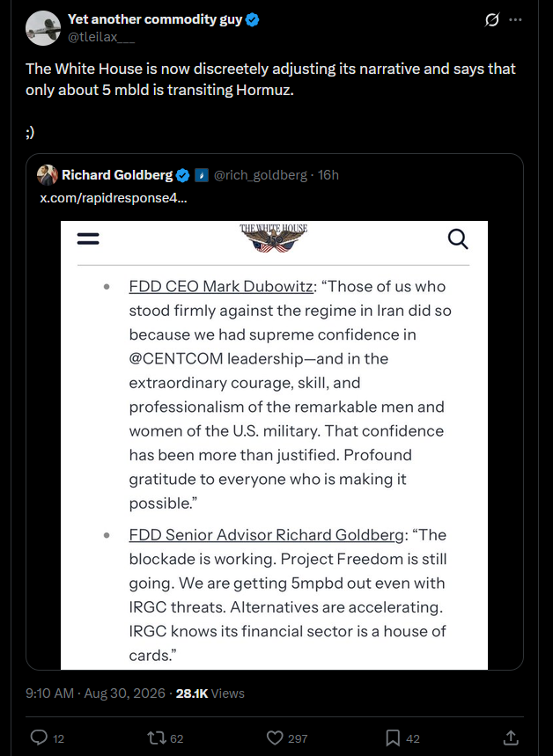Click the affiliation badge next to Goldberg
The height and width of the screenshot is (756, 553).
pos(202,175)
